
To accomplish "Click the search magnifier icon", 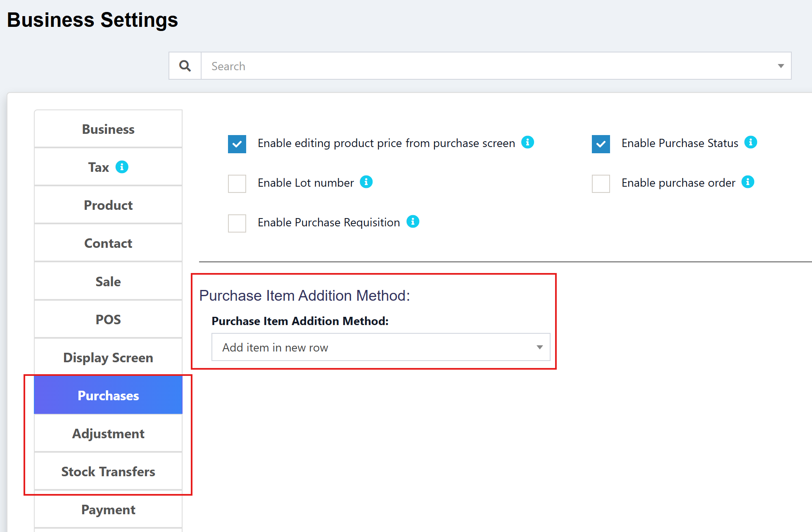I will (185, 65).
